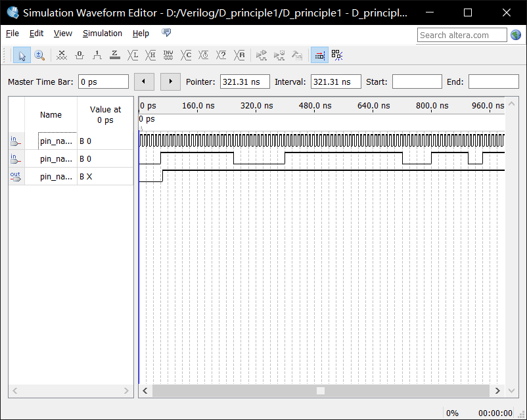Click the 00:00:00 elapsed time
Viewport: 527px width, 420px height.
coord(495,413)
